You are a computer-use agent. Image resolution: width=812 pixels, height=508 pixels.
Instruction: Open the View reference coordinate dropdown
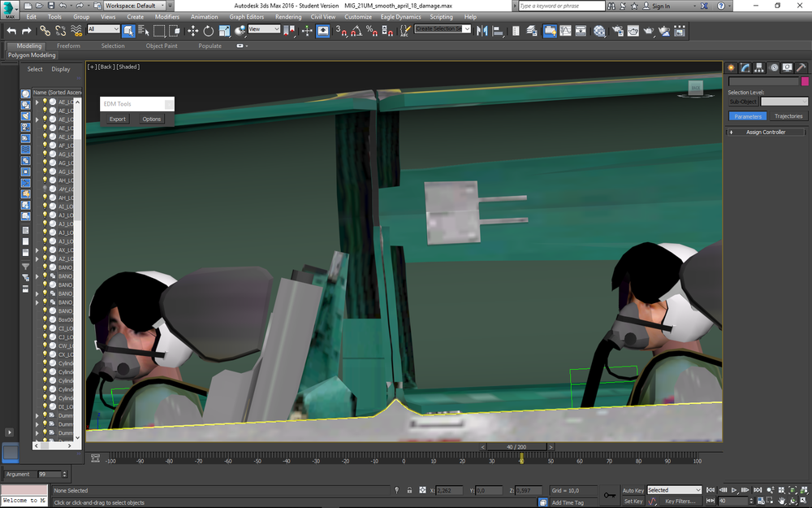click(264, 29)
